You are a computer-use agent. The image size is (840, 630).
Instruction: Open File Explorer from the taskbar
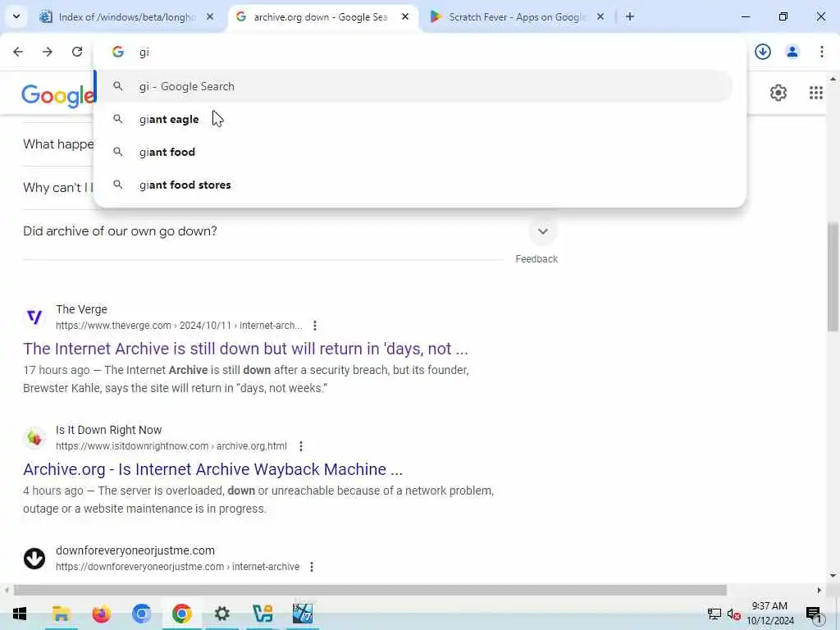[x=61, y=614]
